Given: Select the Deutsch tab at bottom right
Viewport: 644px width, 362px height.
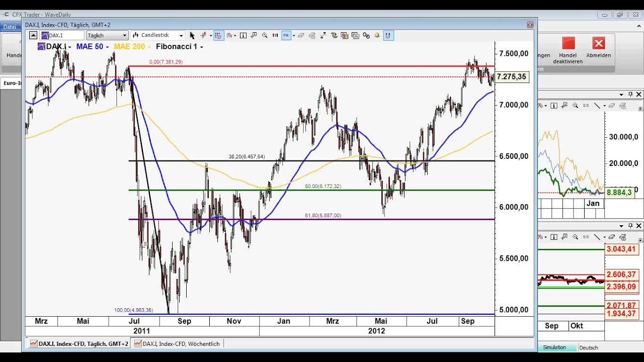Looking at the screenshot, I should point(589,347).
